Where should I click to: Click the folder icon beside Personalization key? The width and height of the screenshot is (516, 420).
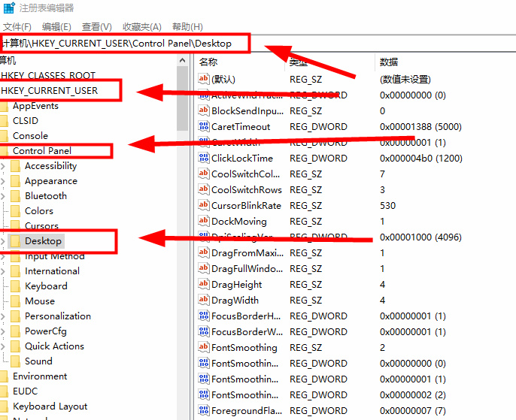(x=15, y=316)
